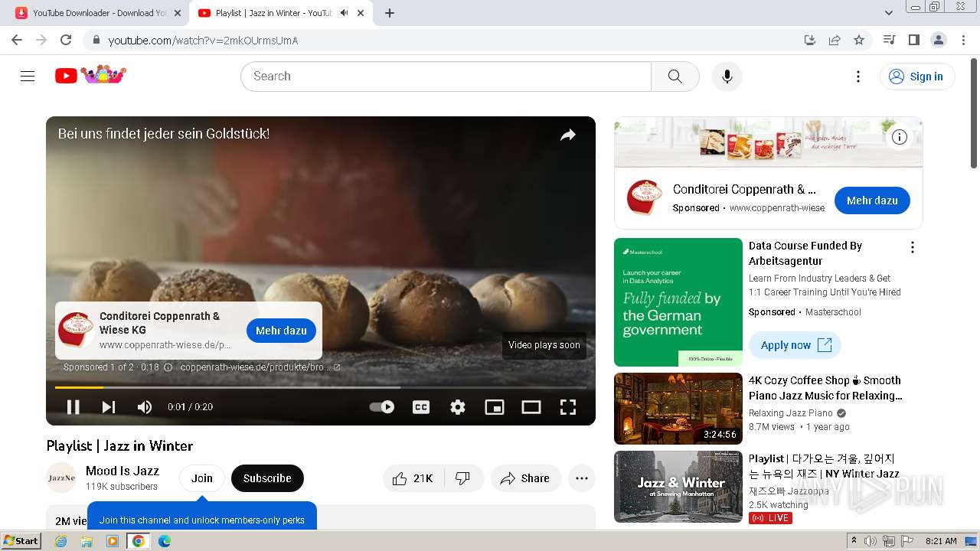The image size is (980, 551).
Task: Enable theater mode view
Action: 531,407
